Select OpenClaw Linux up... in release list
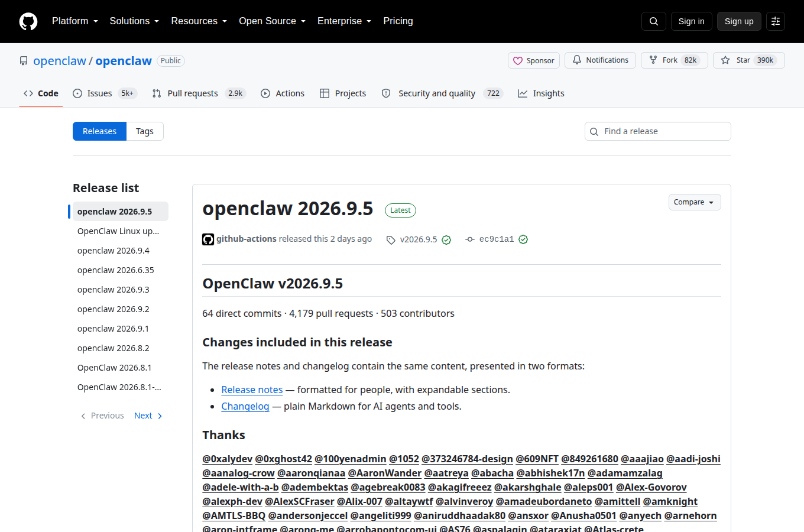The image size is (804, 532). [121, 231]
